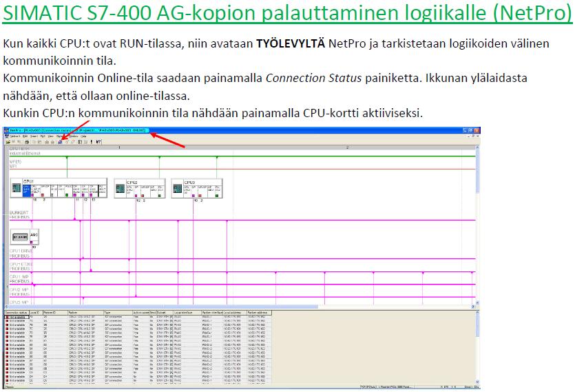Click the NetPro window title bar
Viewport: 575px width, 392px height.
pos(242,130)
